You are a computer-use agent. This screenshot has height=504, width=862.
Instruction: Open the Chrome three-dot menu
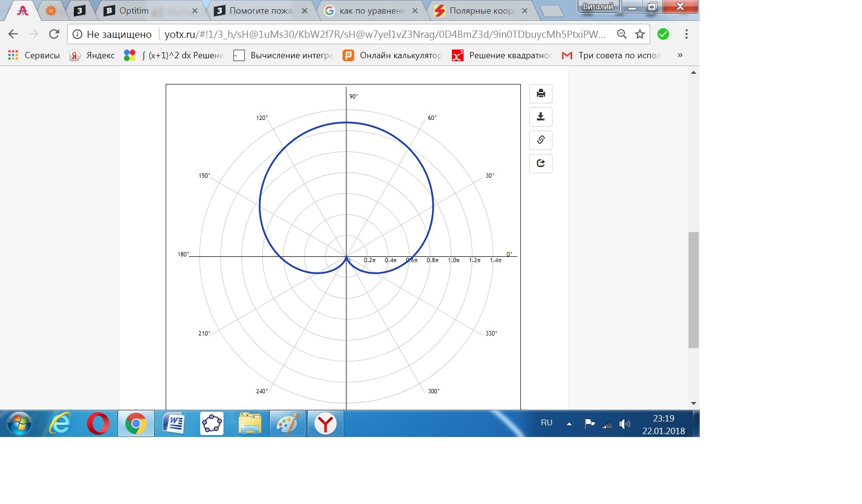(686, 34)
